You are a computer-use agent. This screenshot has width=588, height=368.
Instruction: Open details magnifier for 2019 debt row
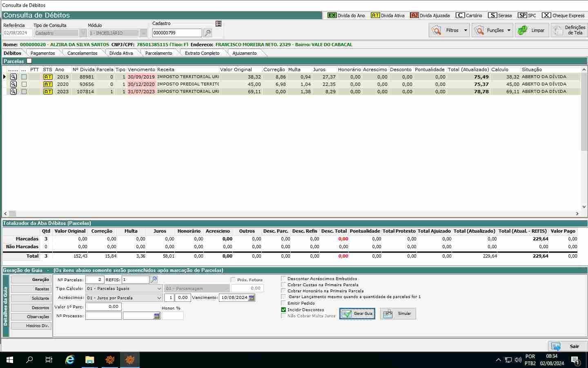coord(13,77)
